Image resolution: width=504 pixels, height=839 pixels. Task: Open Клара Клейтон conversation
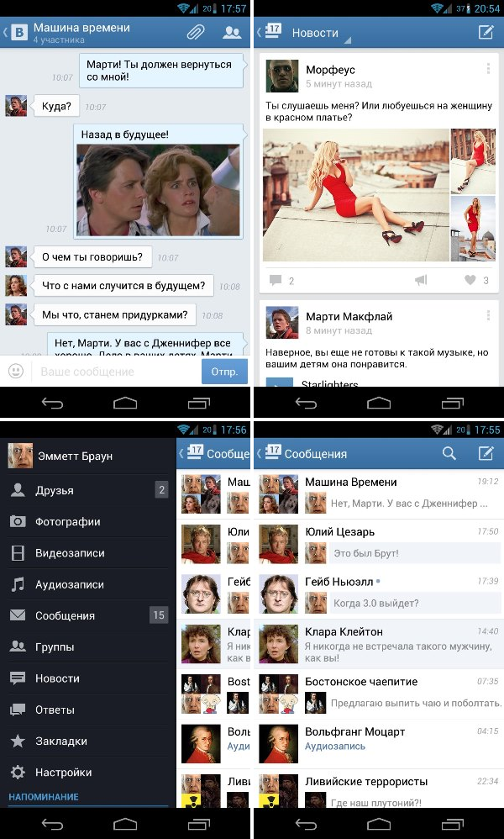(x=379, y=644)
